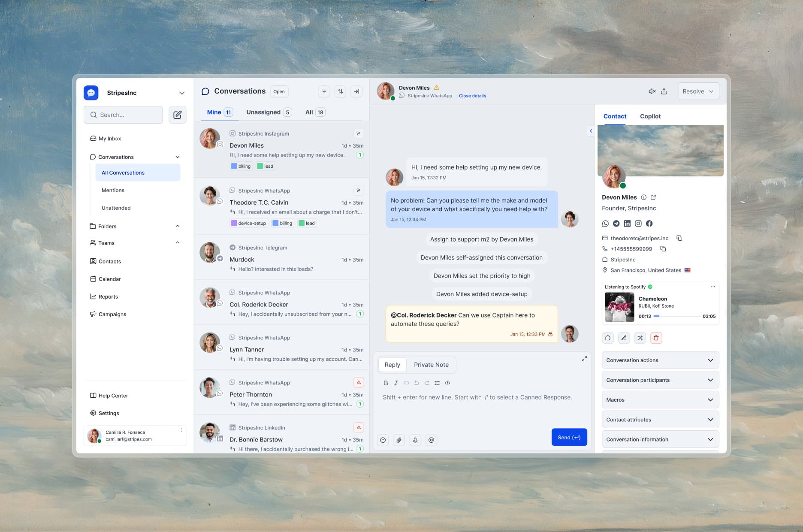Screen dimensions: 803x532
Task: Share the conversation via upload icon
Action: tap(664, 91)
